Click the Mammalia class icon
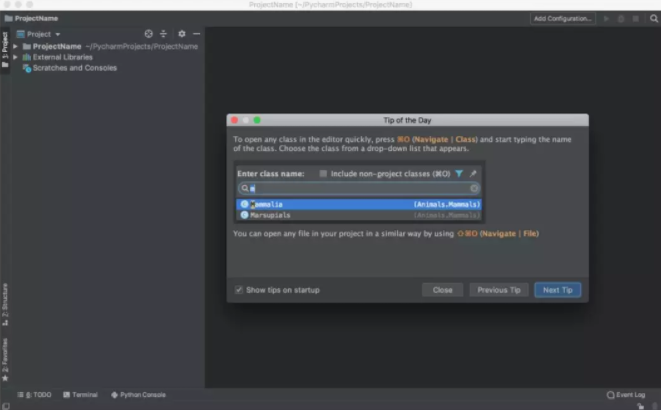This screenshot has width=661, height=410. pyautogui.click(x=244, y=204)
